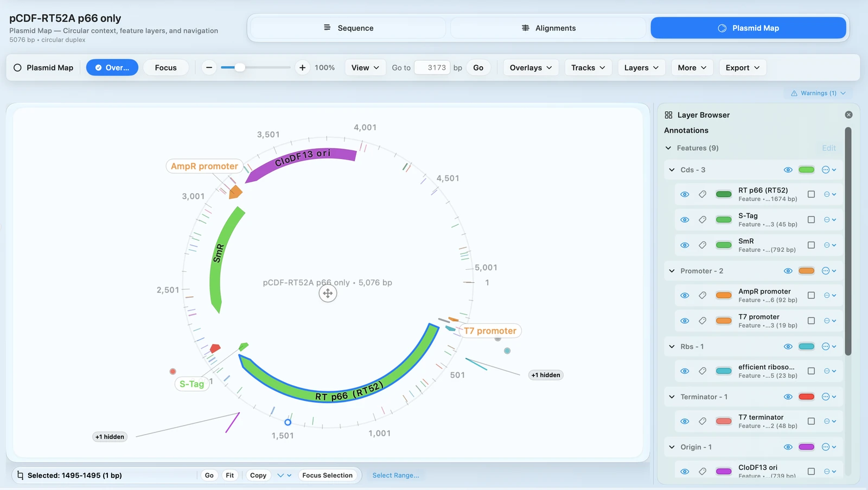Toggle visibility of Promoter group

[788, 271]
